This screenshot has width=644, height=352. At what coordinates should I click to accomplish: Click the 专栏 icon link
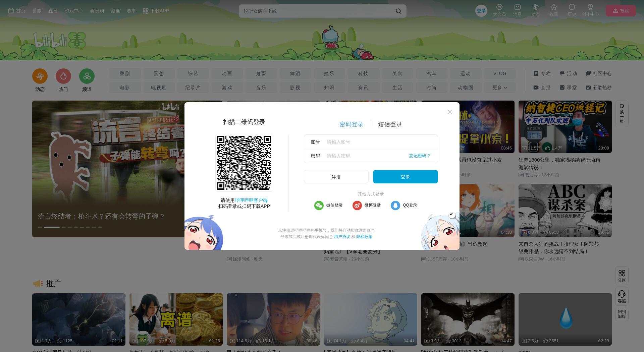tap(542, 73)
